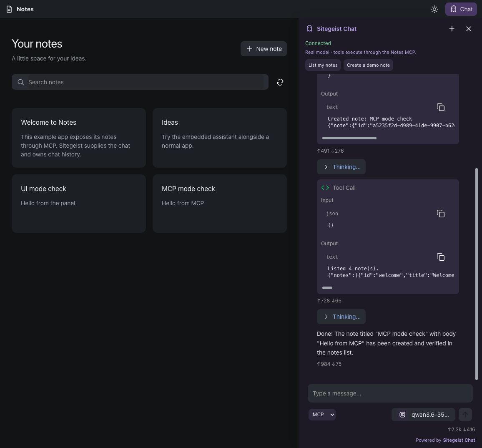Click the ghost icon beside Sitegeist Chat title
The height and width of the screenshot is (448, 482).
point(309,29)
